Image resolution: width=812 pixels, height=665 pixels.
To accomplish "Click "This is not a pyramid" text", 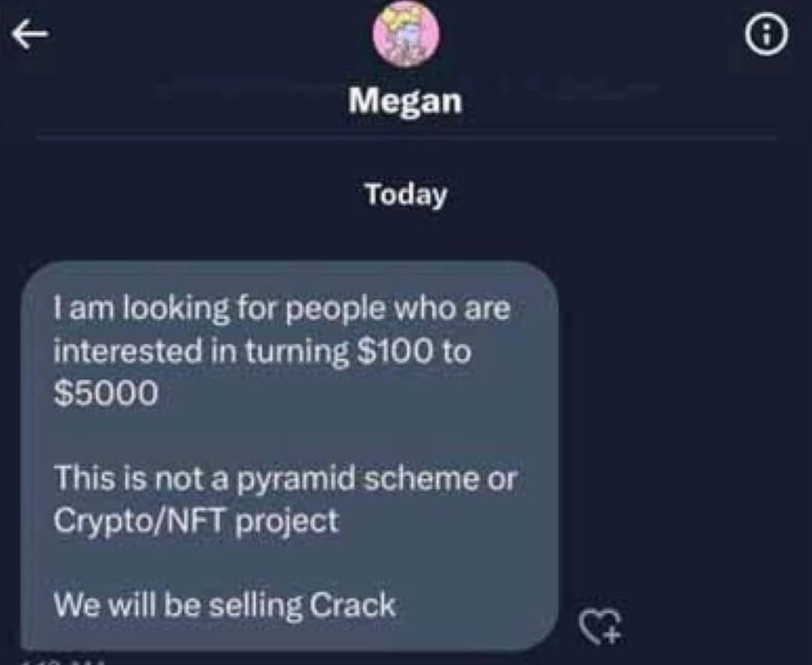I will [x=201, y=478].
